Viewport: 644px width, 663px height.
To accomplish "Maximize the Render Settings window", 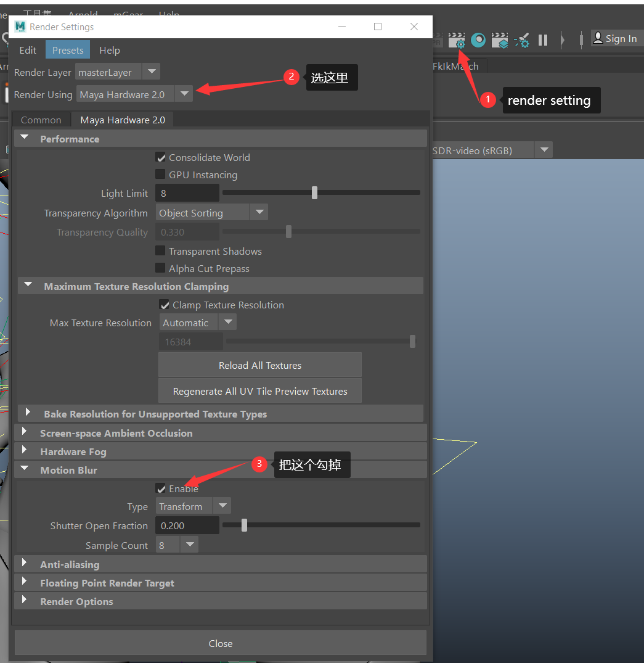I will click(378, 27).
